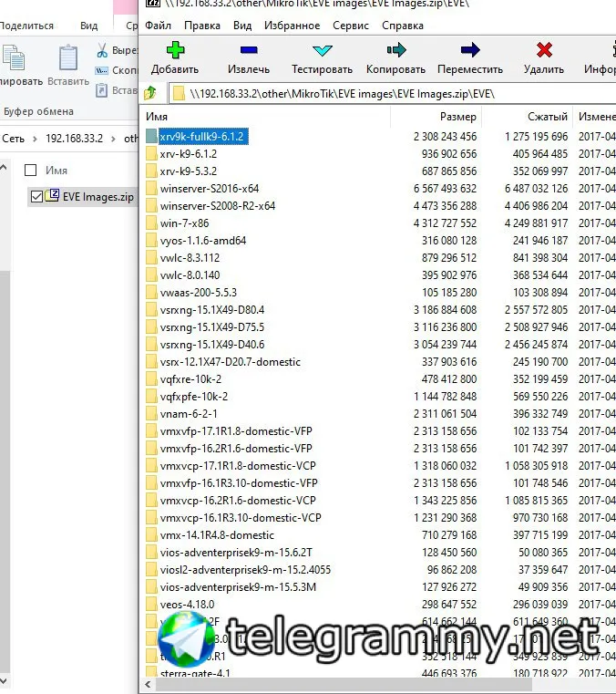Click folder icon next to win-7-x86
This screenshot has height=694, width=616.
151,223
